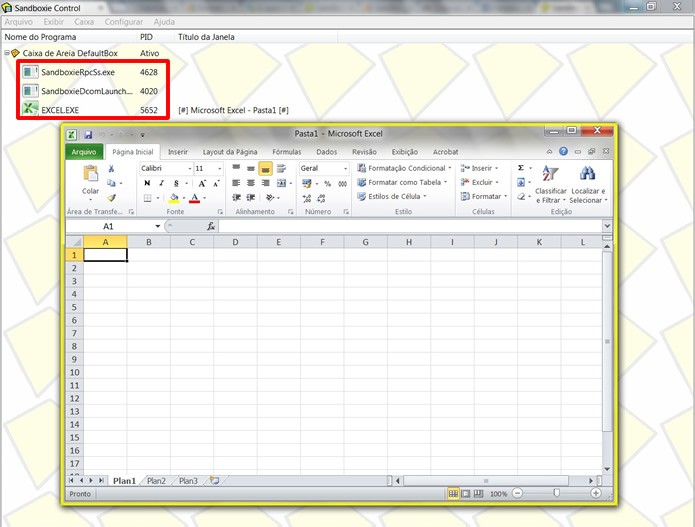
Task: Click the Fill down arrow icon
Action: (x=521, y=182)
